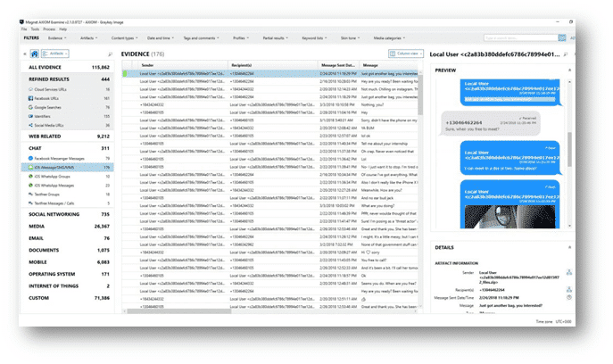
Task: Select the Identifiers category icon
Action: point(30,116)
